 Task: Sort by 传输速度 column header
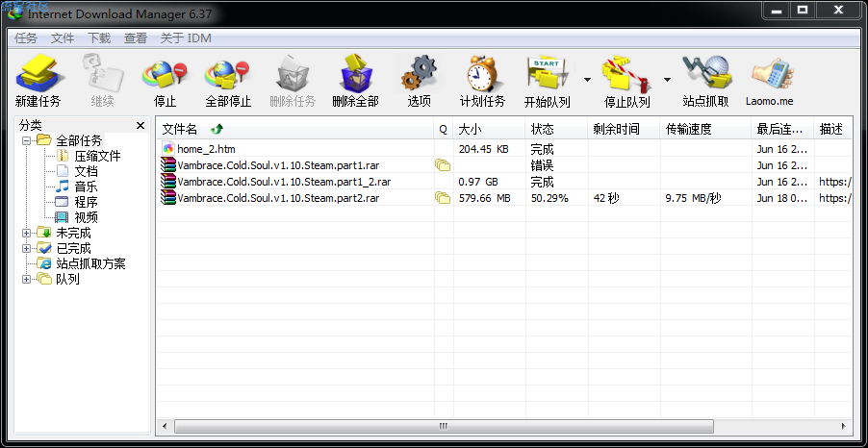click(705, 130)
